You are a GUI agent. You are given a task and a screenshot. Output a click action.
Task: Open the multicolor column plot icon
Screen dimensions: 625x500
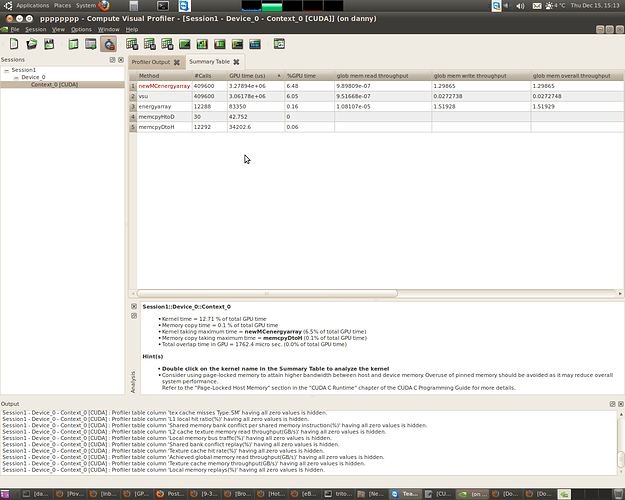point(220,44)
